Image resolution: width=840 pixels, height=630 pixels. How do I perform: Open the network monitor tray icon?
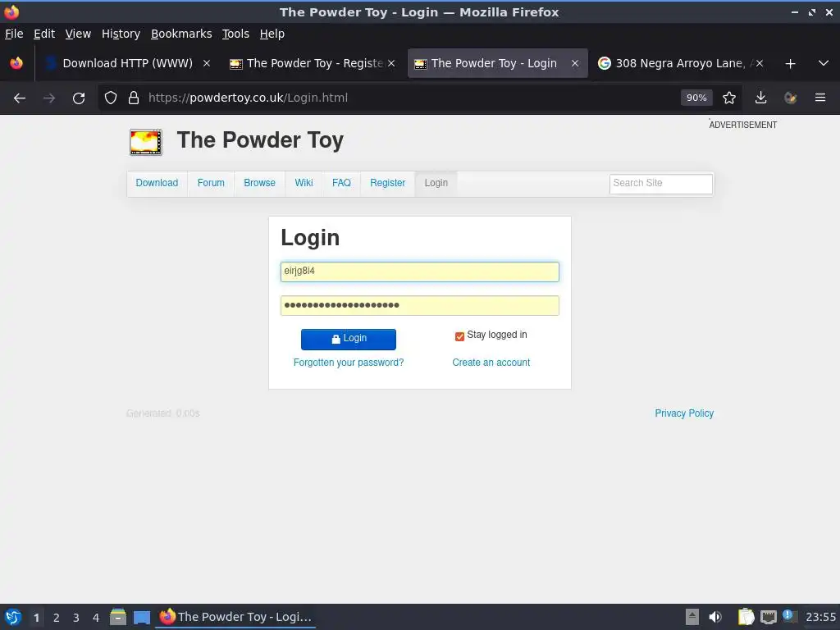768,618
